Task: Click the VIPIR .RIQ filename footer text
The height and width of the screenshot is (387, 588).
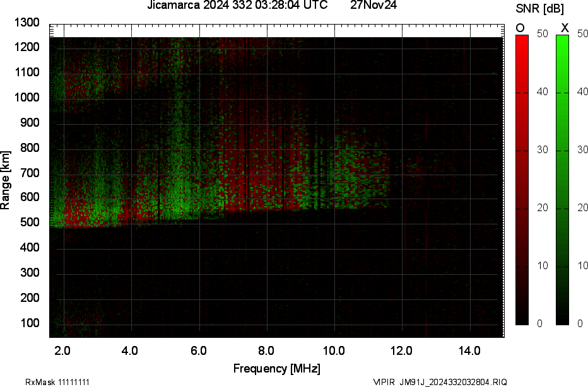Action: pyautogui.click(x=439, y=382)
